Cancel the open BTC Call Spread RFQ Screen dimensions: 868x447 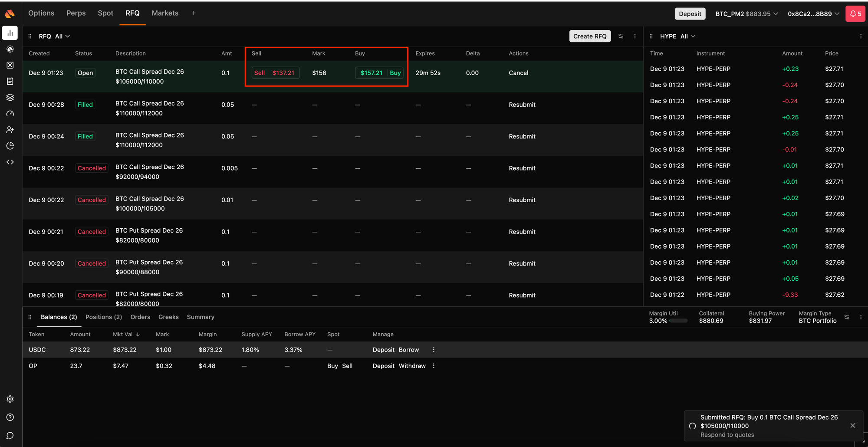[x=518, y=73]
